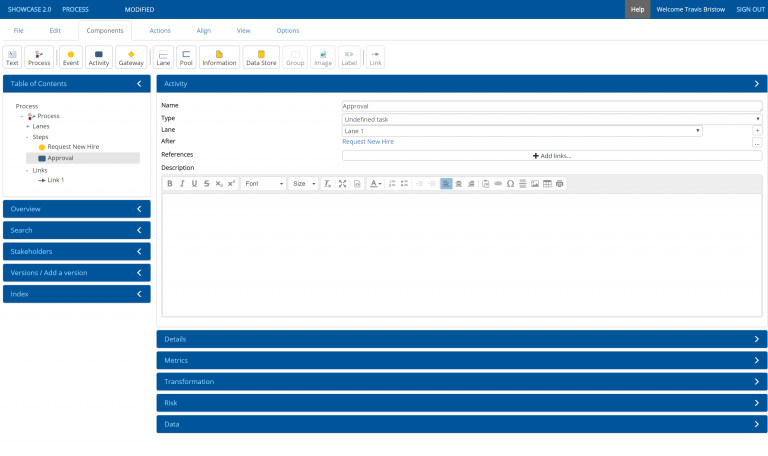768x456 pixels.
Task: Expand the Data section
Action: pos(462,424)
